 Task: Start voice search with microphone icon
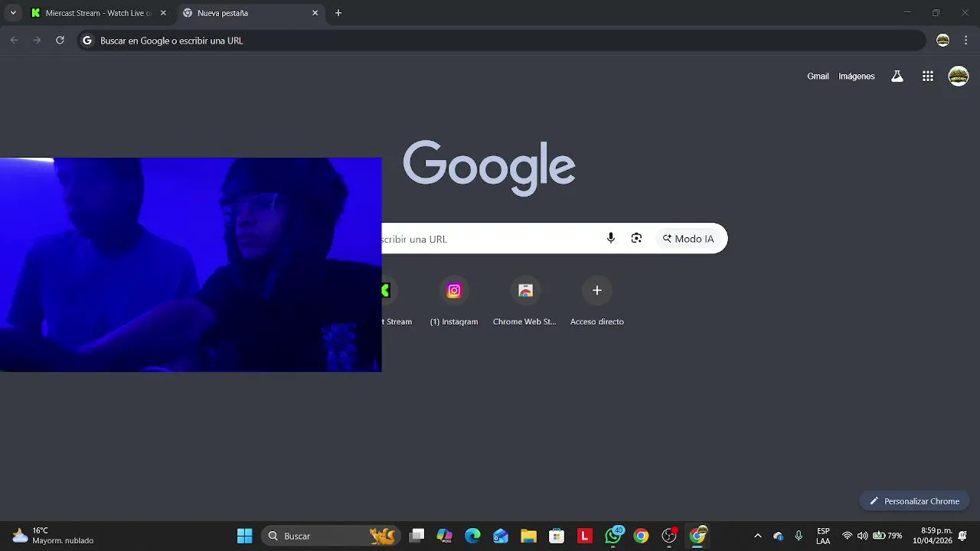tap(610, 239)
